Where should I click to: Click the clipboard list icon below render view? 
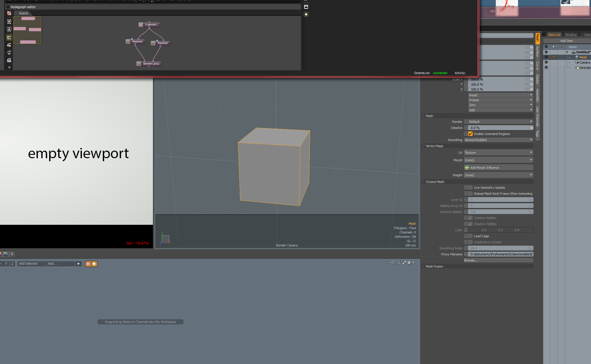pos(12,254)
